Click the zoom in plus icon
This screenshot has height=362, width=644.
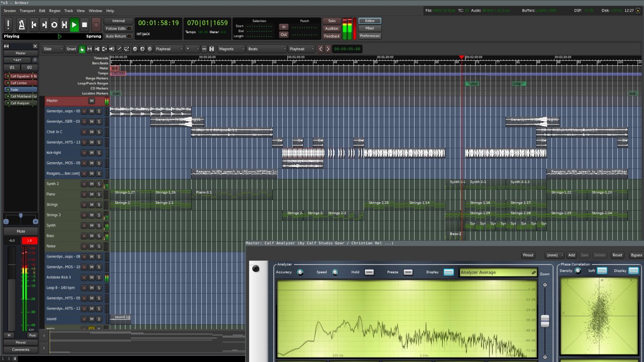click(x=142, y=49)
